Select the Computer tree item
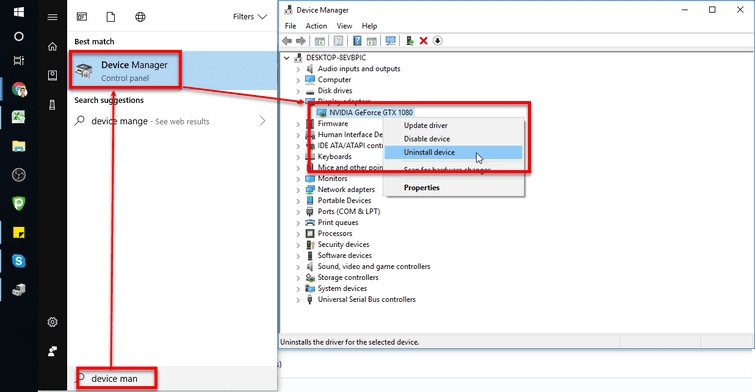The height and width of the screenshot is (392, 755). [x=334, y=80]
